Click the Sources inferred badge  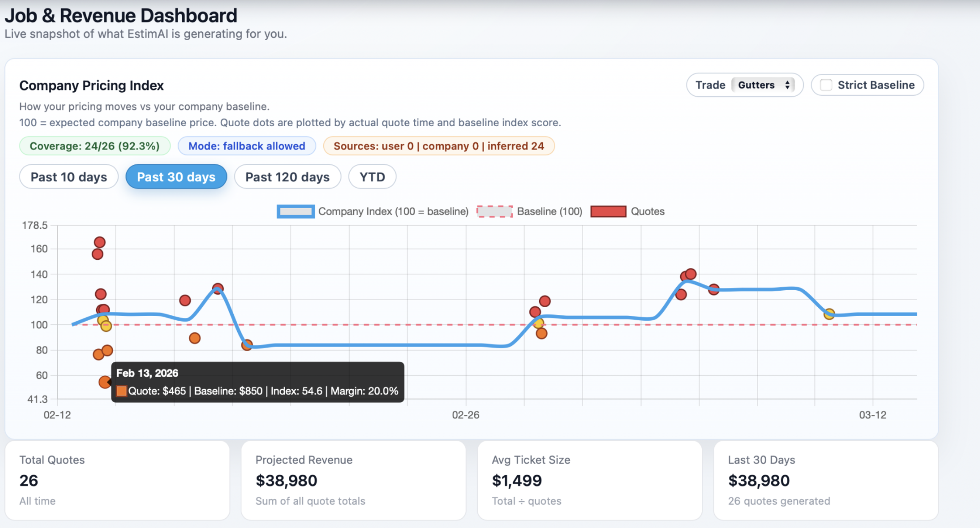click(439, 146)
